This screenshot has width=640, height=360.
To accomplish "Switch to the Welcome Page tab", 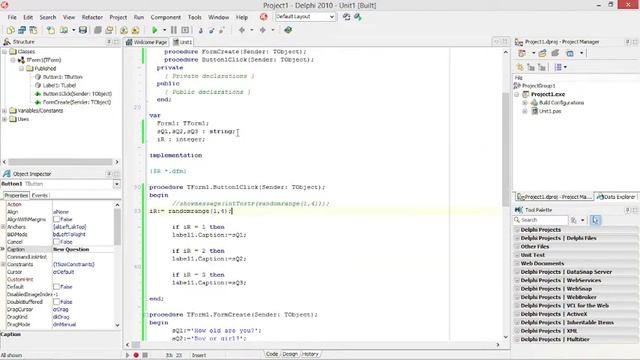I will [x=147, y=42].
